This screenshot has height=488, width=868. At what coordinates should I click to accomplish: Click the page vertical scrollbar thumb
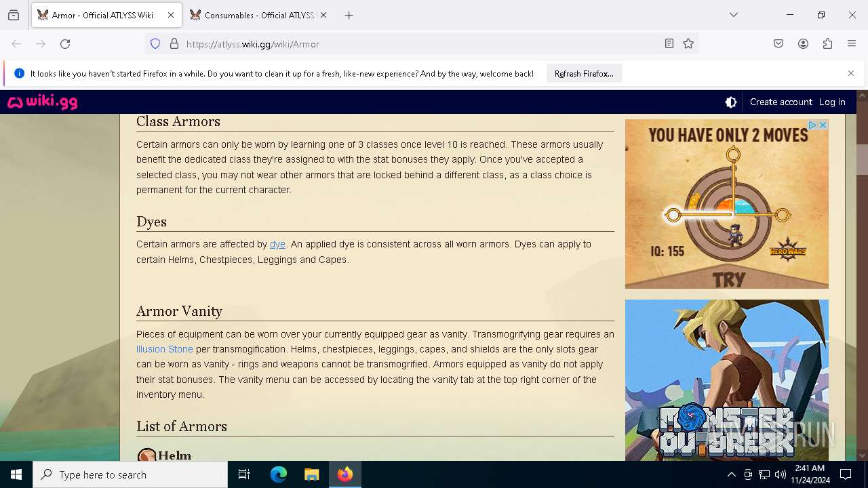pos(862,159)
